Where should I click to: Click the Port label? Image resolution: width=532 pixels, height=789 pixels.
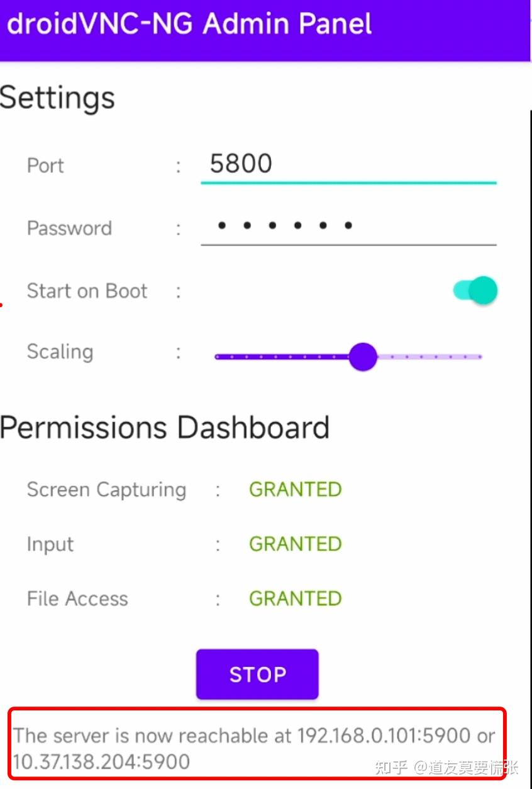click(45, 165)
